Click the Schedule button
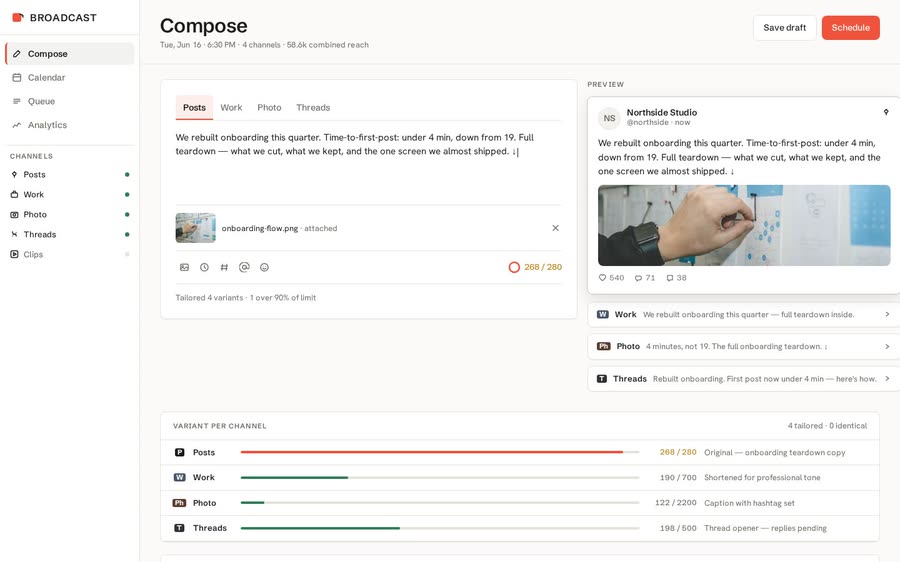Screen dimensions: 900x562 [851, 28]
